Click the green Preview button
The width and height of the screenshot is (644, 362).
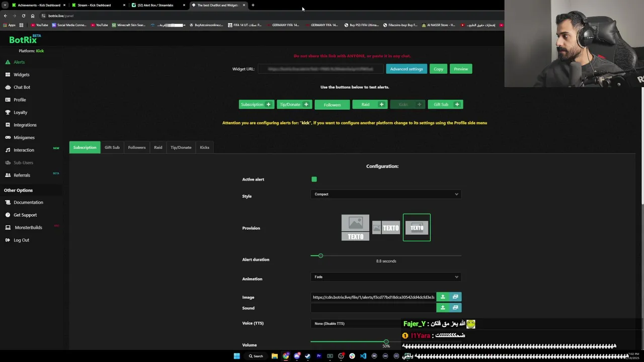click(x=461, y=69)
